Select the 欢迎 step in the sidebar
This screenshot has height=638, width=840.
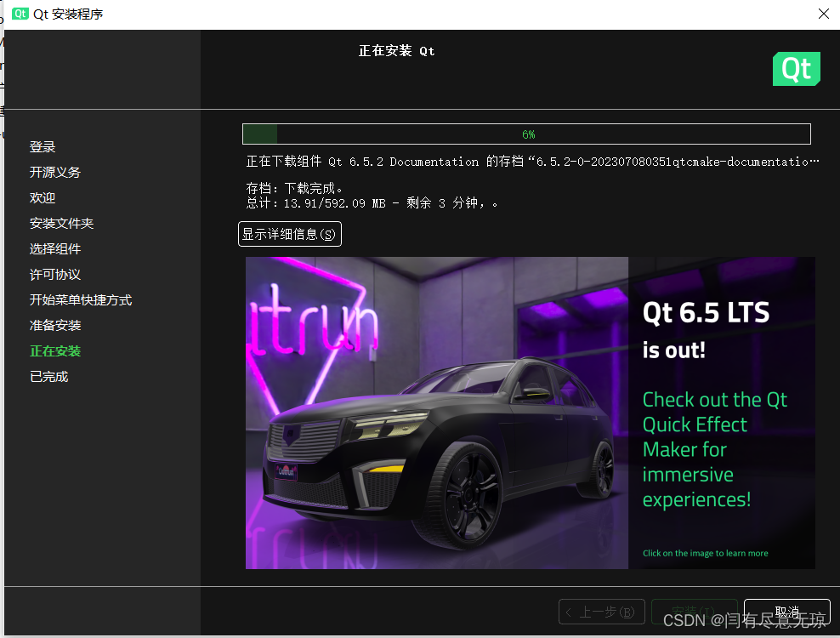click(43, 198)
